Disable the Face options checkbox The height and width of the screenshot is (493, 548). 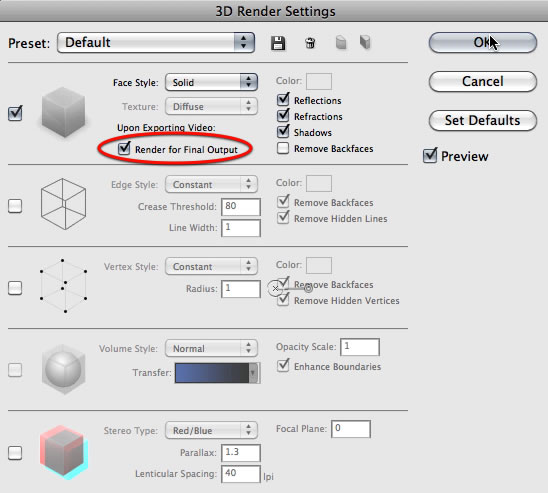click(x=15, y=114)
